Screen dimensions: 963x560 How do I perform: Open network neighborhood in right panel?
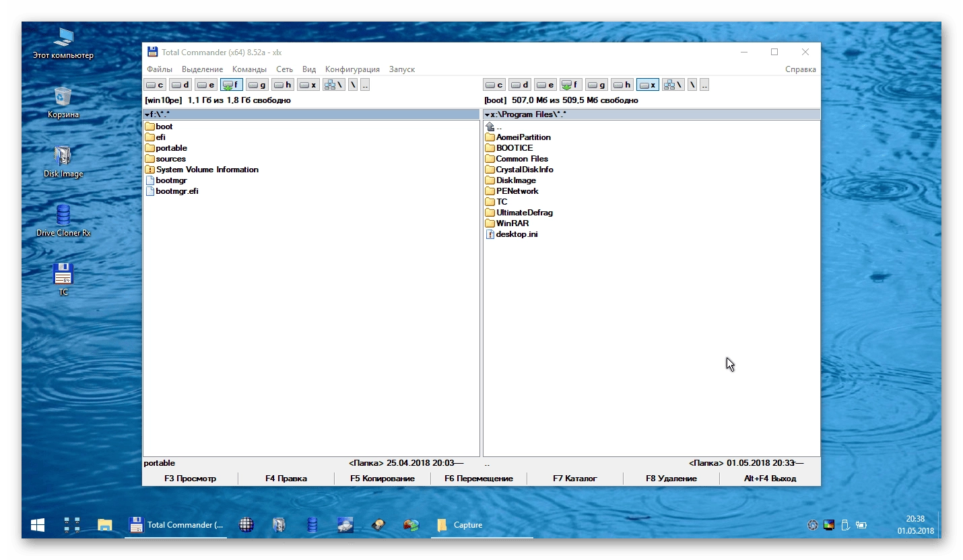click(x=673, y=85)
